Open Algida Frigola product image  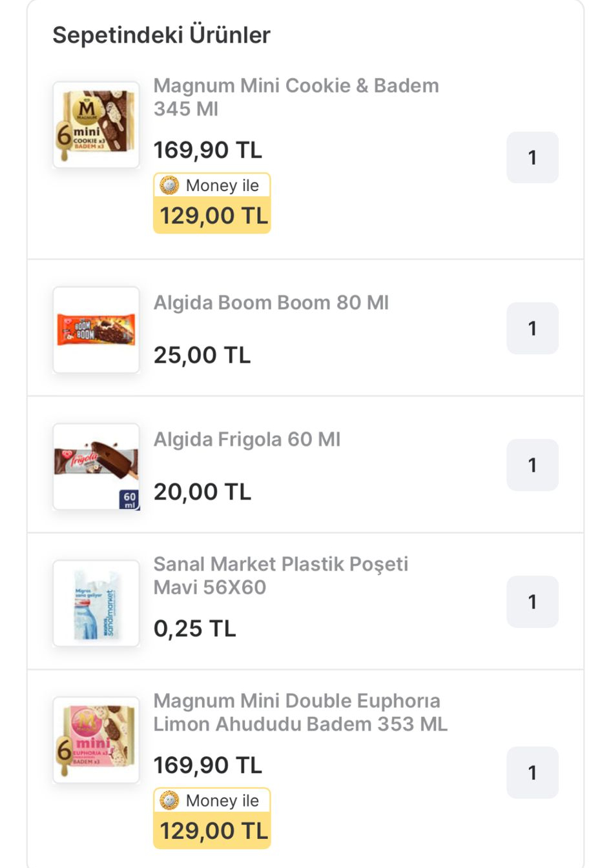coord(96,466)
